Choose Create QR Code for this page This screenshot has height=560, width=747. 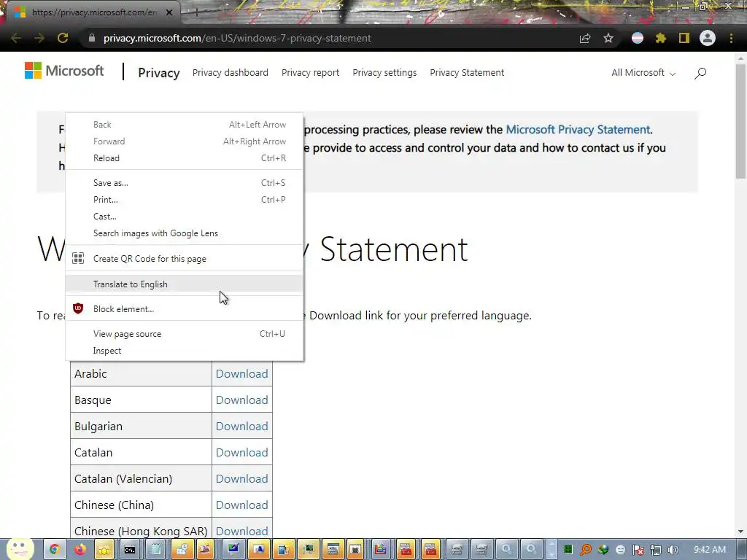click(185, 259)
